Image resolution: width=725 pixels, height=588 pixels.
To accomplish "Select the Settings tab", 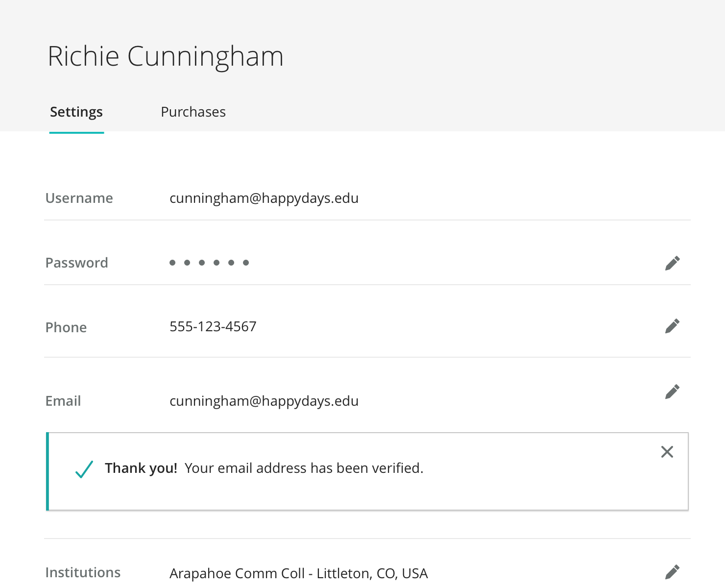I will [76, 112].
